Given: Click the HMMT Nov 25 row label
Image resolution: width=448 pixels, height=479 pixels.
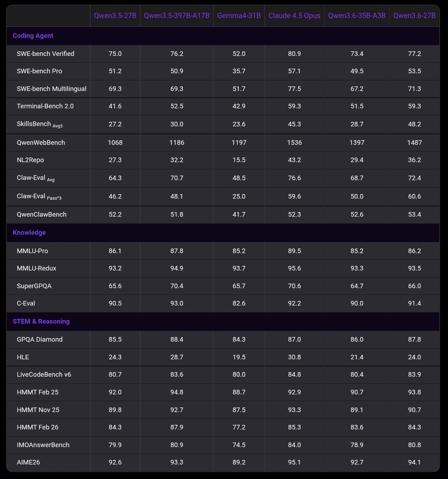Looking at the screenshot, I should 38,410.
